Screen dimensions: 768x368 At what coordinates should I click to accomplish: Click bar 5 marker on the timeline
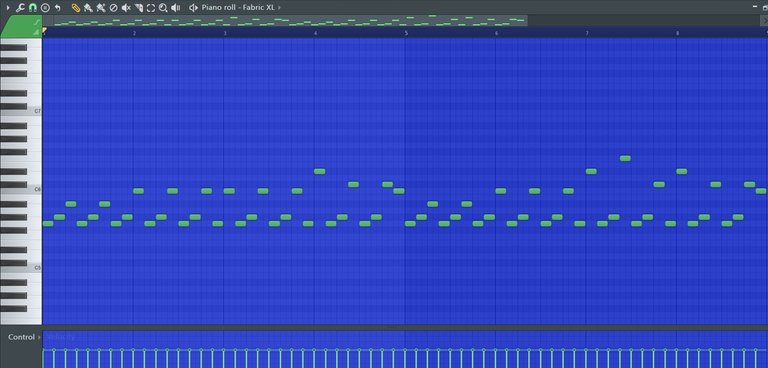click(406, 33)
